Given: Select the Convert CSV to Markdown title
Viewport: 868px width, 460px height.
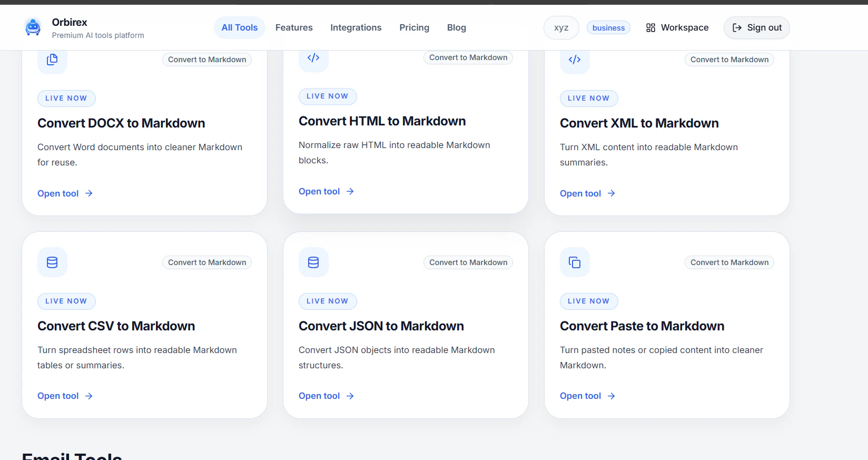Looking at the screenshot, I should [116, 326].
